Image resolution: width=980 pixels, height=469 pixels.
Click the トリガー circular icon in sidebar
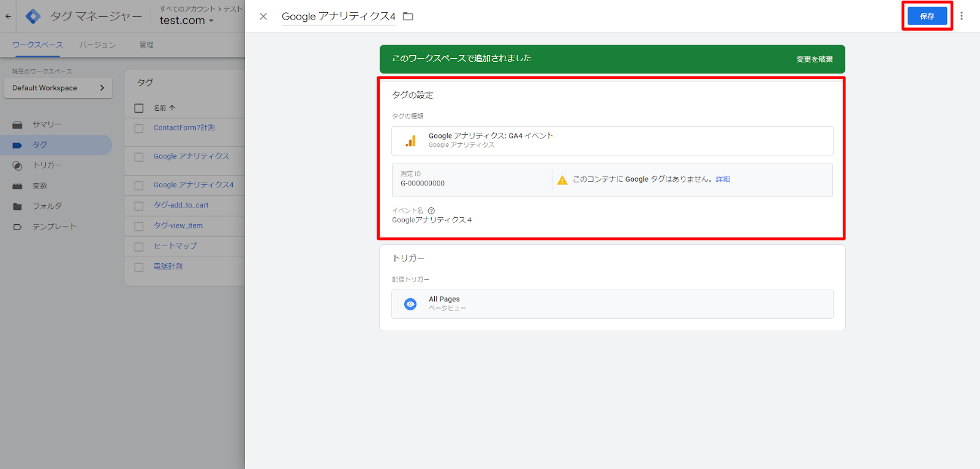click(x=17, y=166)
